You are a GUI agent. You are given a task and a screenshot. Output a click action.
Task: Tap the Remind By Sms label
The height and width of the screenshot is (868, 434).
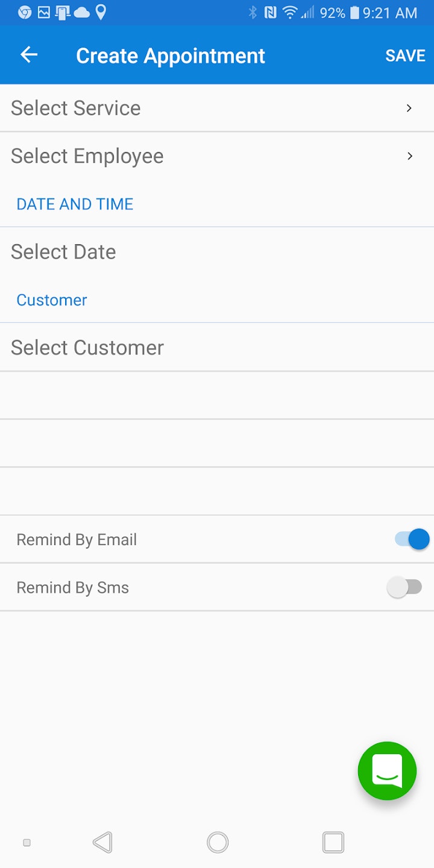pyautogui.click(x=73, y=588)
